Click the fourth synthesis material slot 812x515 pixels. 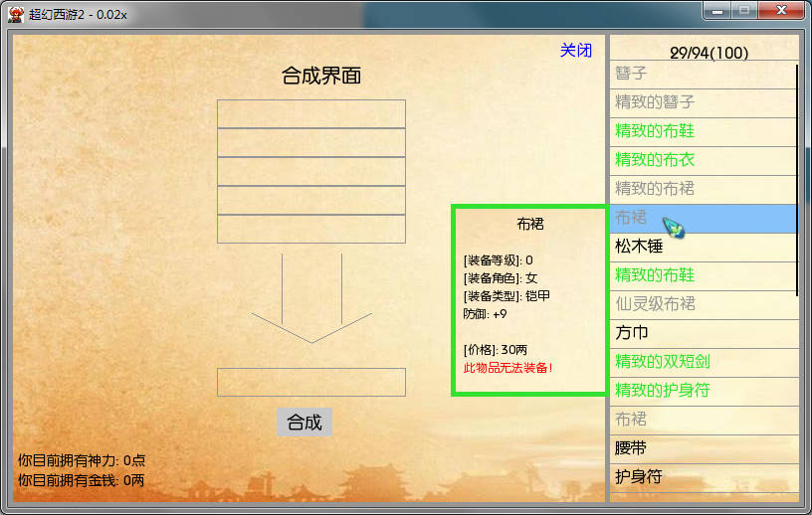point(311,200)
